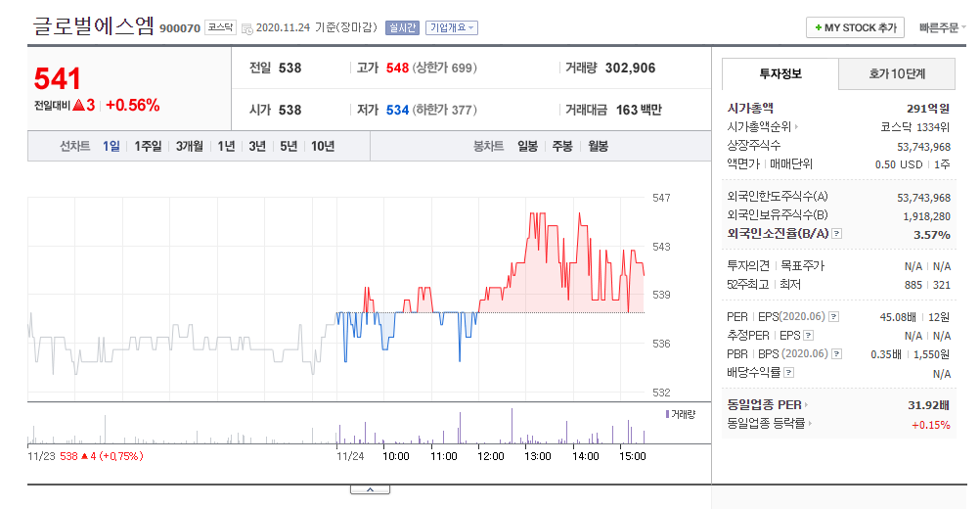
Task: Click the 고가 548 value
Action: [x=397, y=68]
